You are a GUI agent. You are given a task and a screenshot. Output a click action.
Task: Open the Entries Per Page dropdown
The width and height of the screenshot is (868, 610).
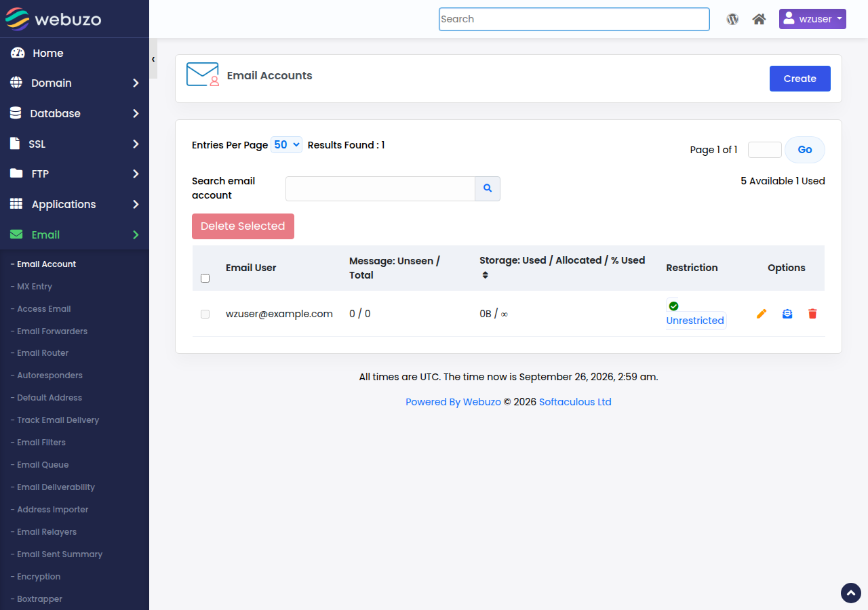click(286, 144)
